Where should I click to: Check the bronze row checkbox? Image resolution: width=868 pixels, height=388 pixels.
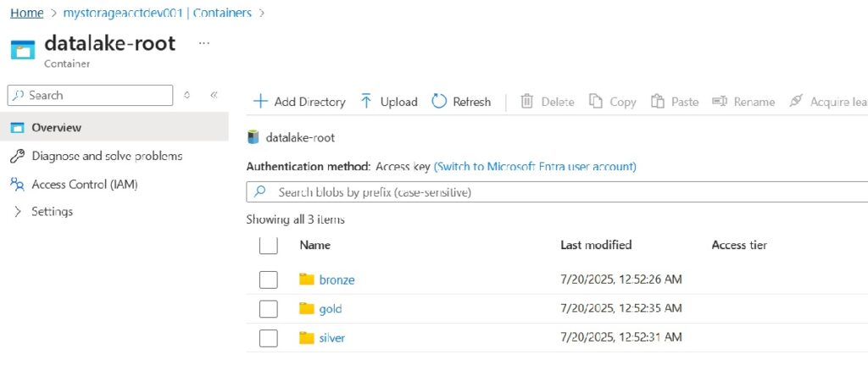coord(269,280)
